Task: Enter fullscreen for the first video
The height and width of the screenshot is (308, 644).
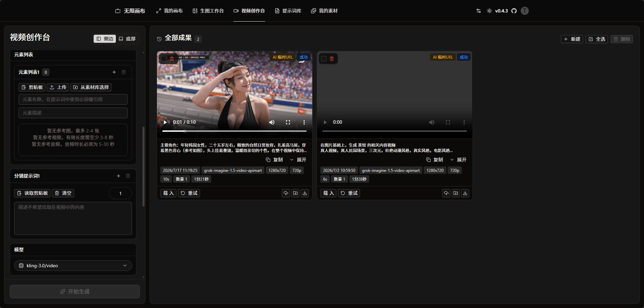Action: pos(288,122)
